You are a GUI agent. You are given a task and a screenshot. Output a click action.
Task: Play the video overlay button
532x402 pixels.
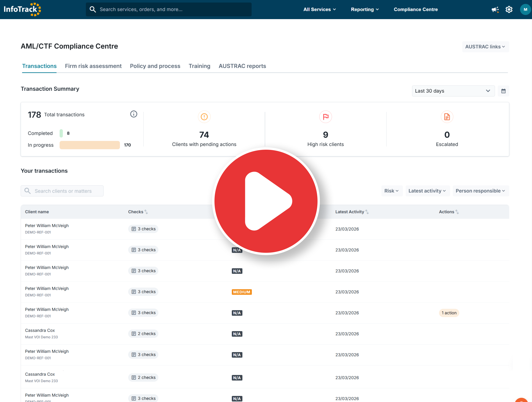266,201
